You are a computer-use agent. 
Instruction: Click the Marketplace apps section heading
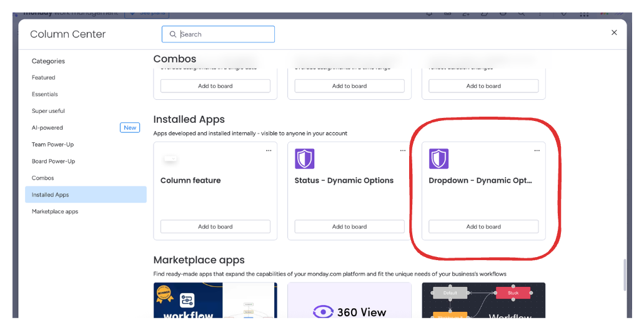(199, 260)
